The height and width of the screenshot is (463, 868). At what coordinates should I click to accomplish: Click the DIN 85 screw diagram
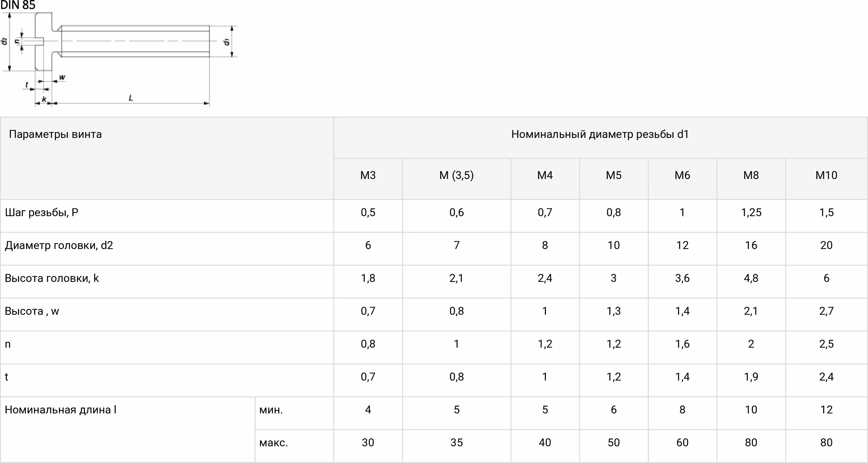point(119,60)
